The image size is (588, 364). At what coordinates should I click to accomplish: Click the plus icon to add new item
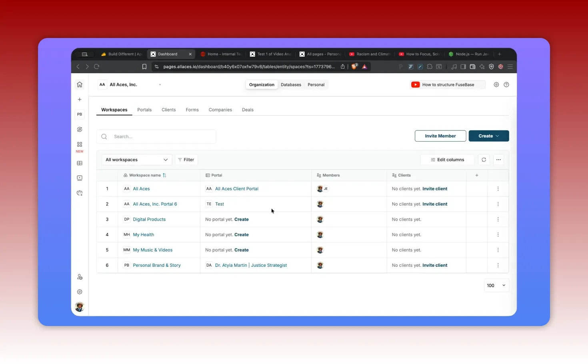(x=79, y=99)
